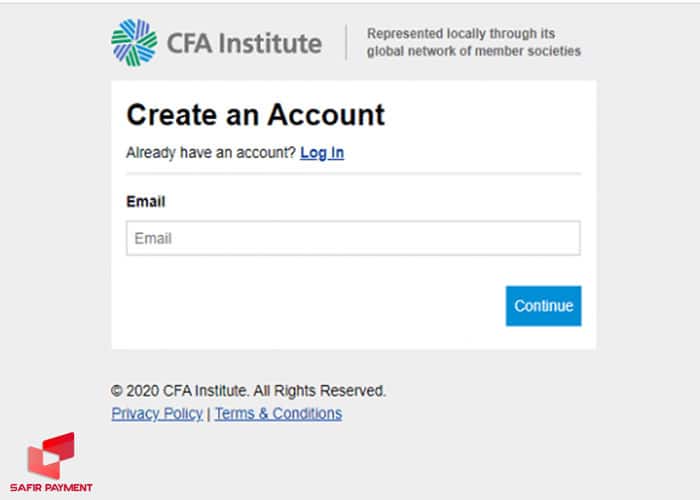
Task: Click the "Represented locally through its" tagline line
Action: coord(460,34)
